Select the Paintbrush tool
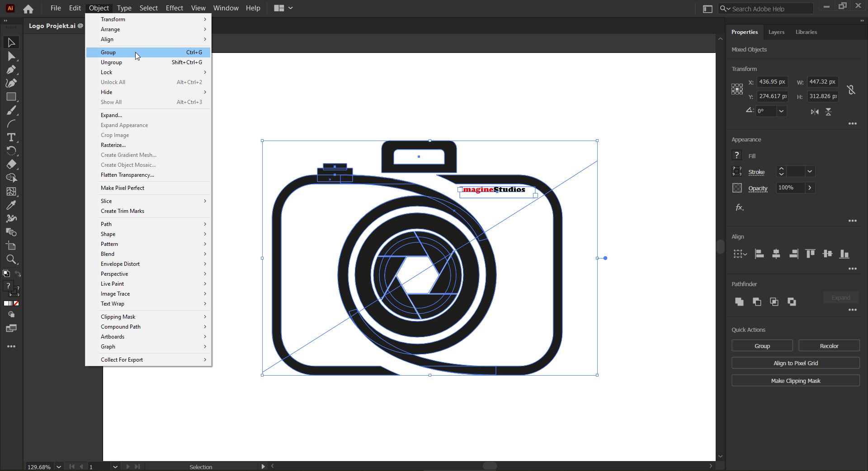The height and width of the screenshot is (471, 868). pos(11,110)
